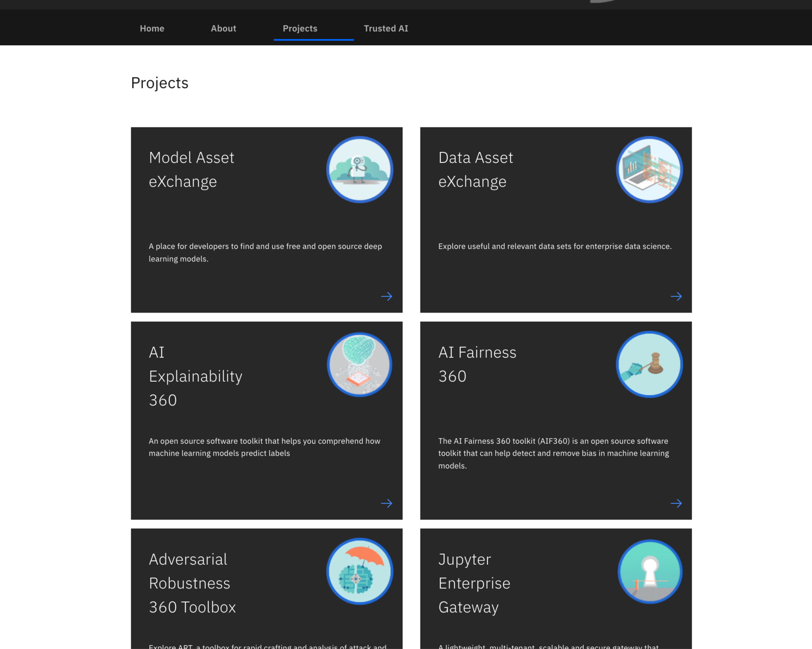Click the Adversarial Robustness umbrella brain icon
This screenshot has width=812, height=649.
(360, 571)
